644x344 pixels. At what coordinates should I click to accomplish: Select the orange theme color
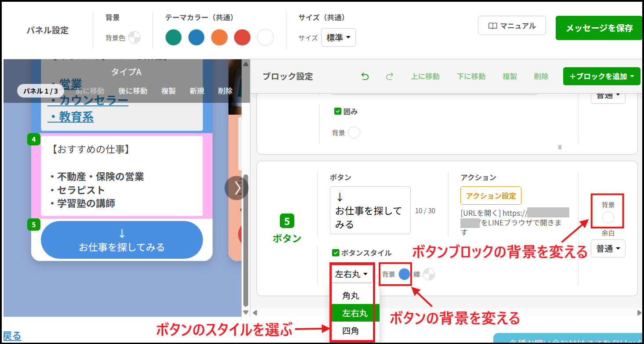(219, 38)
